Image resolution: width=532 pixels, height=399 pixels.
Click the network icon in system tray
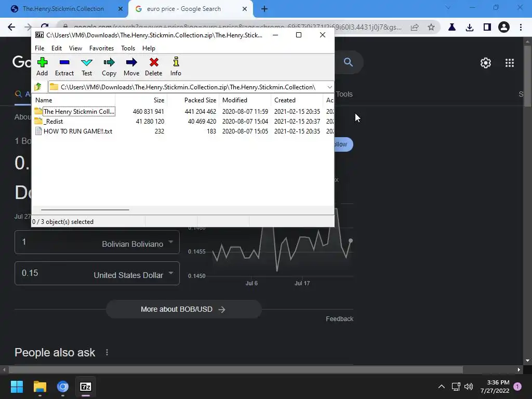click(456, 387)
